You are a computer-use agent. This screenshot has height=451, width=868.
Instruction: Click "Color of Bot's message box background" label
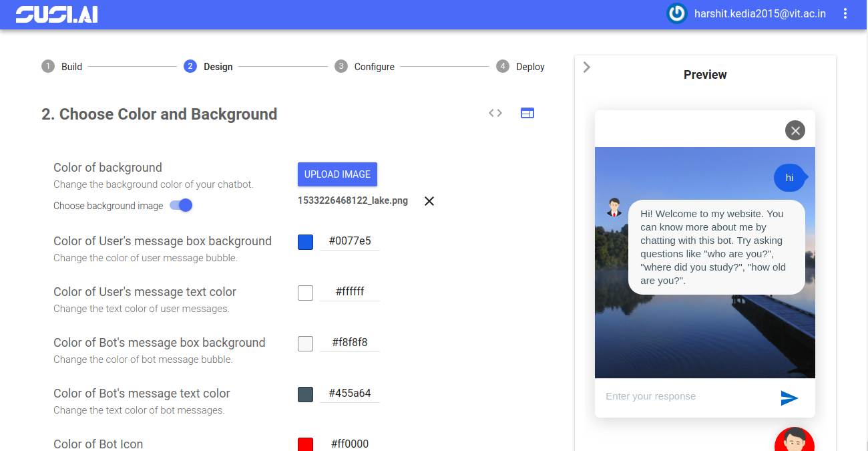(x=160, y=343)
